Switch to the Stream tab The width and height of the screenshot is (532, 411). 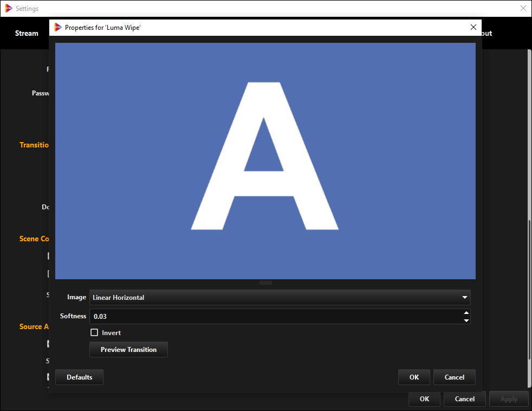coord(27,34)
